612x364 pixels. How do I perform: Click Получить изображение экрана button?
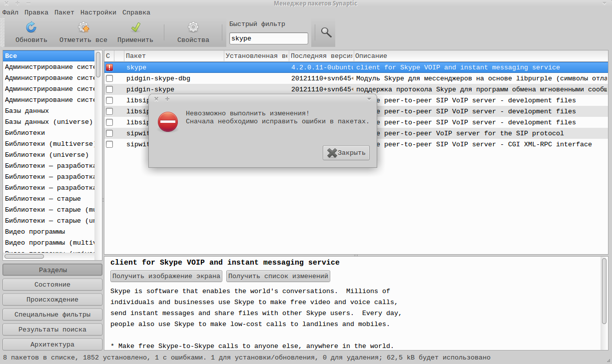pos(166,276)
